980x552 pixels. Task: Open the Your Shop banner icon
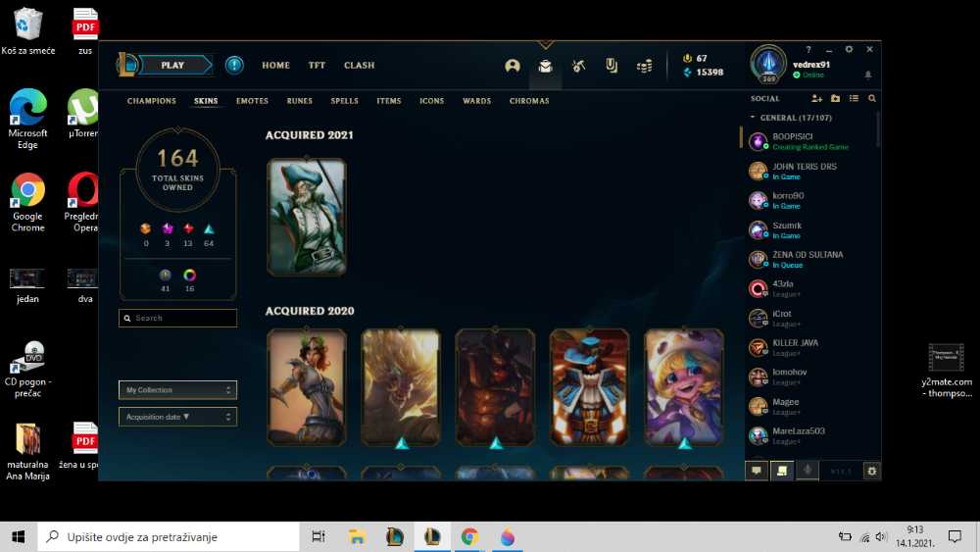[612, 66]
